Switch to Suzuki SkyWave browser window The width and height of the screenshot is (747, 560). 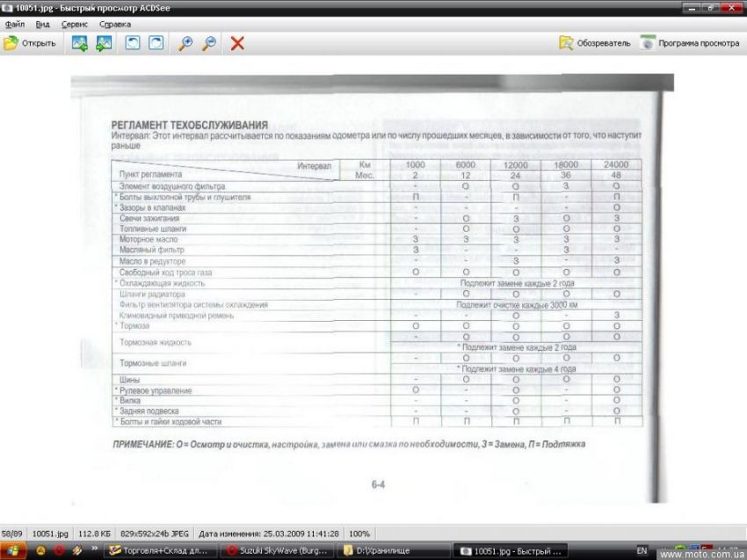tap(279, 551)
